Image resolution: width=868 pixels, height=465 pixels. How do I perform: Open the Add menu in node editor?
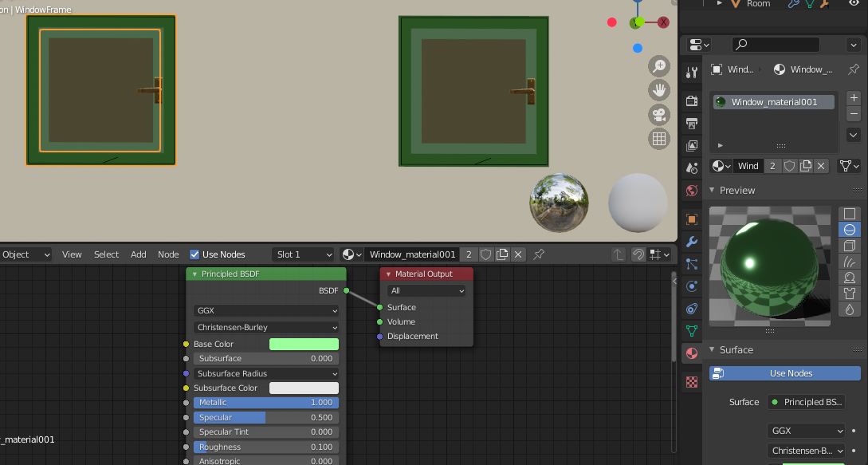click(x=139, y=254)
